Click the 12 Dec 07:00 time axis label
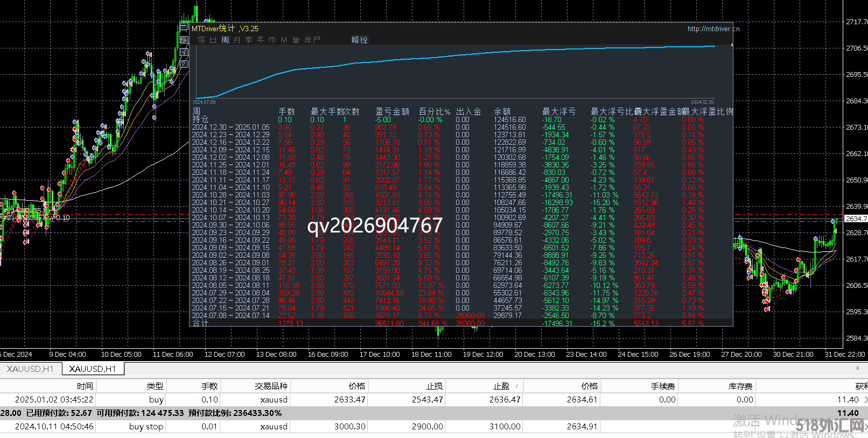The image size is (868, 438). pos(225,354)
